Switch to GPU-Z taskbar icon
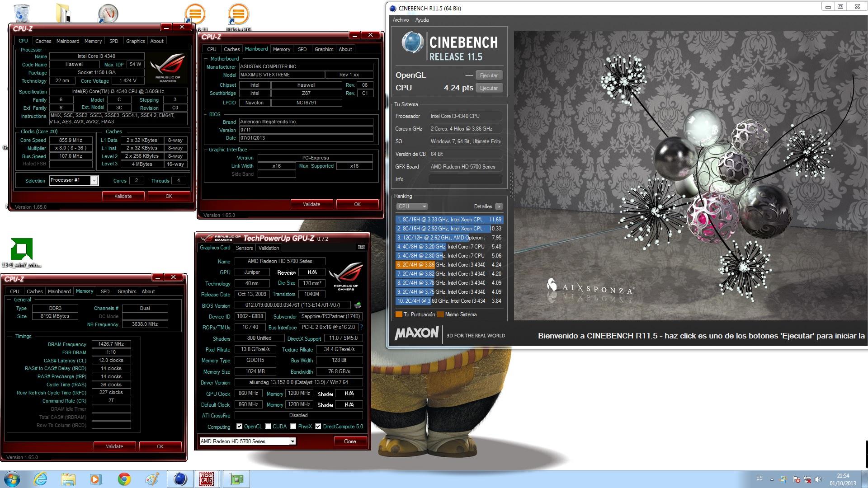 pos(236,479)
